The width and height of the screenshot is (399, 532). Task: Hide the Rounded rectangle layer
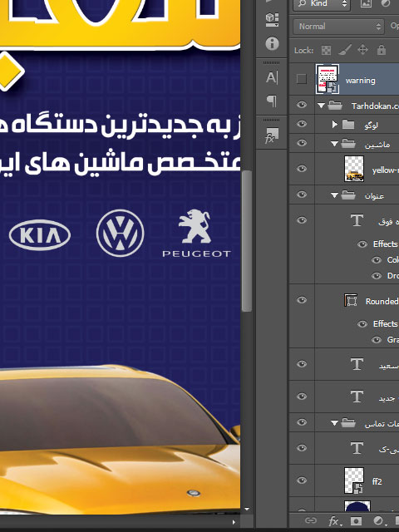pos(301,300)
